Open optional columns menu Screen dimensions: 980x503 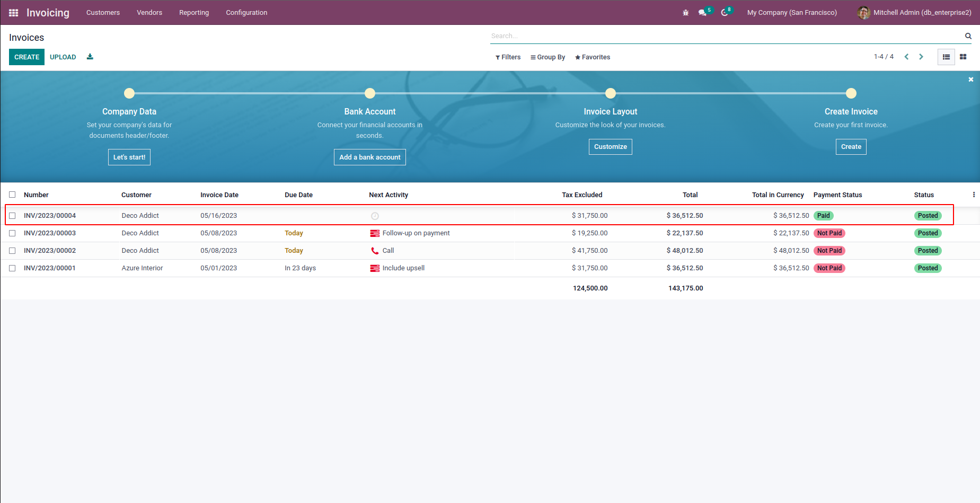pyautogui.click(x=974, y=195)
